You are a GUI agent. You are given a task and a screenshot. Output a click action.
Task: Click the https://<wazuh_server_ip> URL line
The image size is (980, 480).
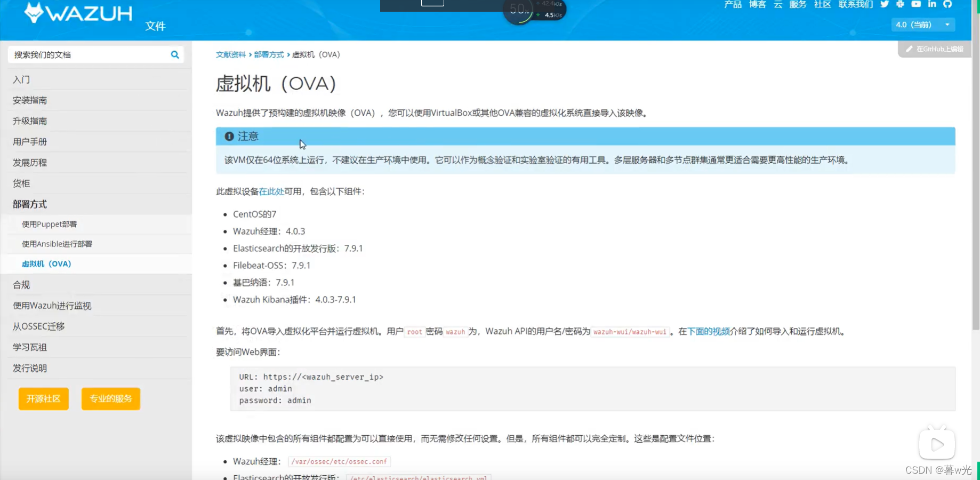[311, 377]
